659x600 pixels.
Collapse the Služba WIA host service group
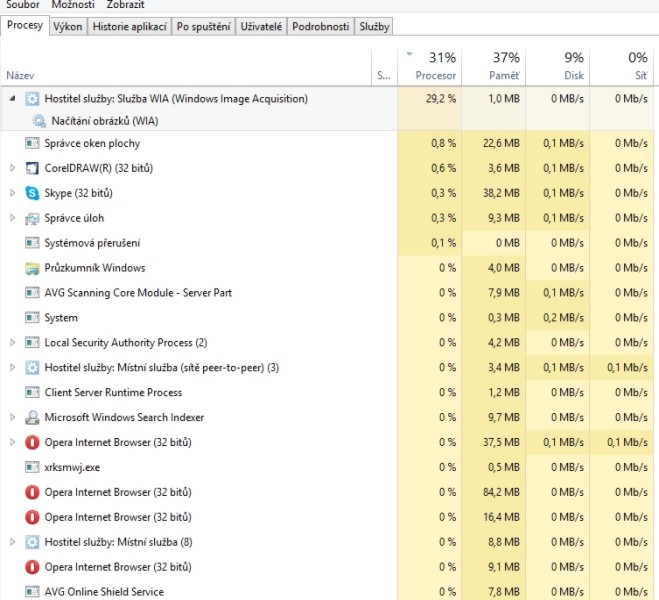[x=12, y=99]
